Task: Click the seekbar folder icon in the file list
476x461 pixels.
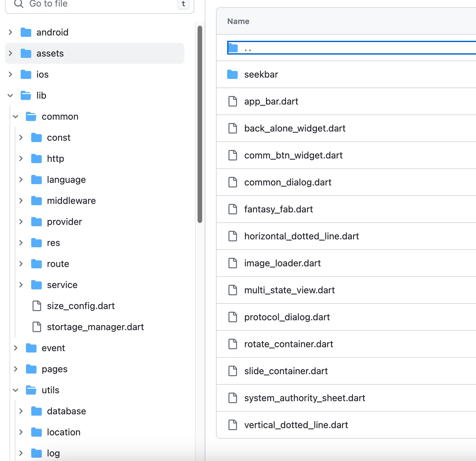Action: coord(232,74)
